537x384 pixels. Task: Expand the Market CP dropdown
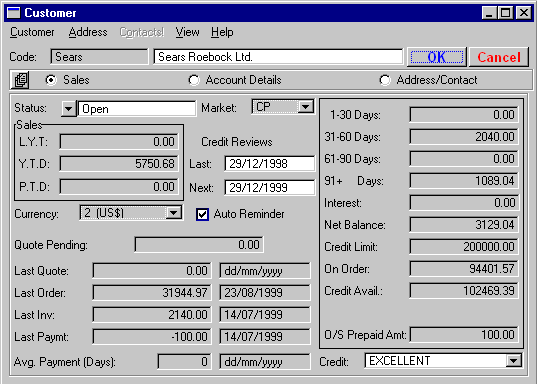[305, 107]
